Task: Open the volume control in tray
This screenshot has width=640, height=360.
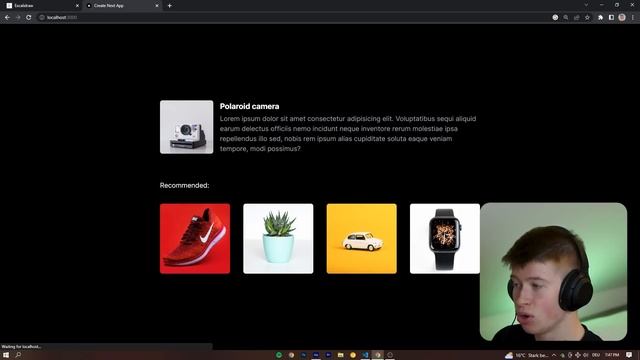Action: [586, 355]
